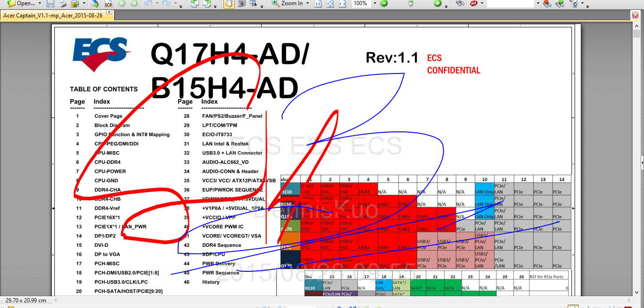Screen dimensions: 644x308
Task: Click the red close-document button at right
Action: pyautogui.click(x=635, y=15)
